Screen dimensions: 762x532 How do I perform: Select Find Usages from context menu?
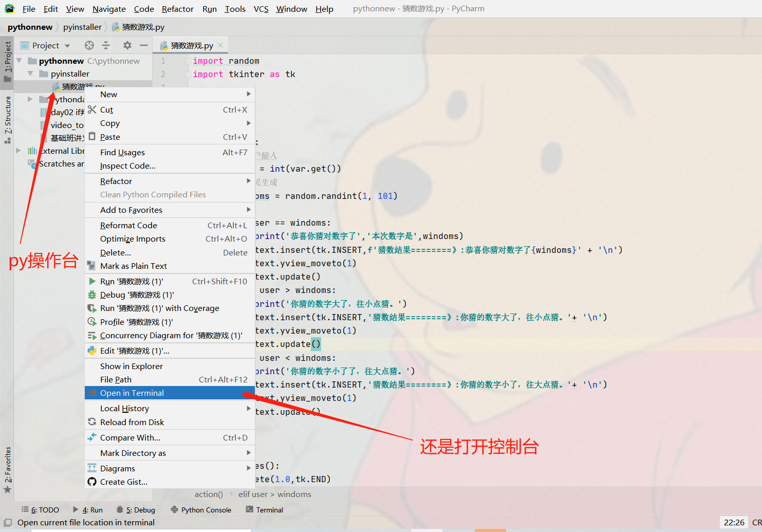[x=170, y=152]
